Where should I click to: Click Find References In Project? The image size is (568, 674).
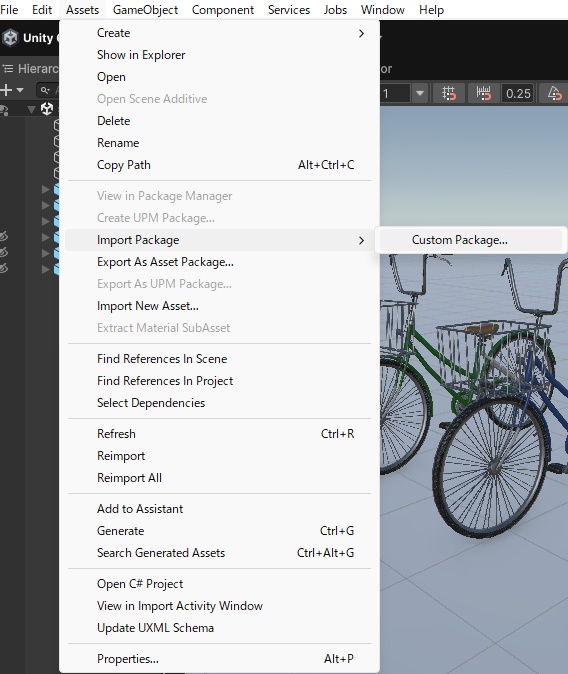(219, 381)
